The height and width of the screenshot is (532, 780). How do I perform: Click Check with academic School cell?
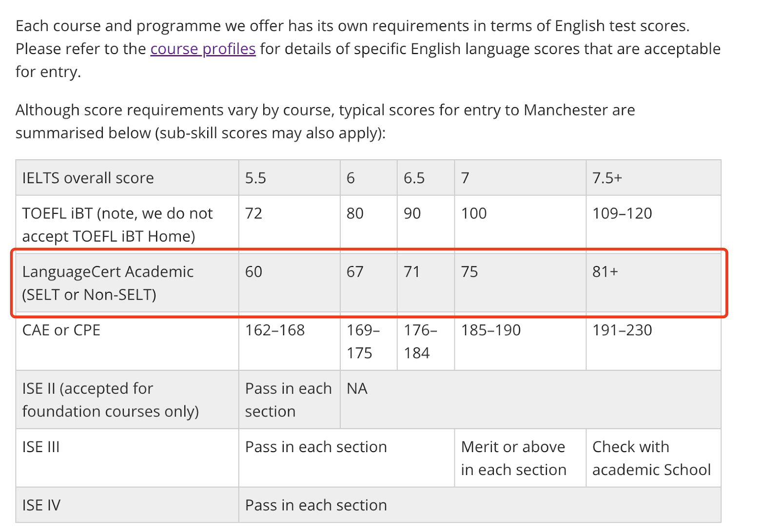(x=653, y=458)
